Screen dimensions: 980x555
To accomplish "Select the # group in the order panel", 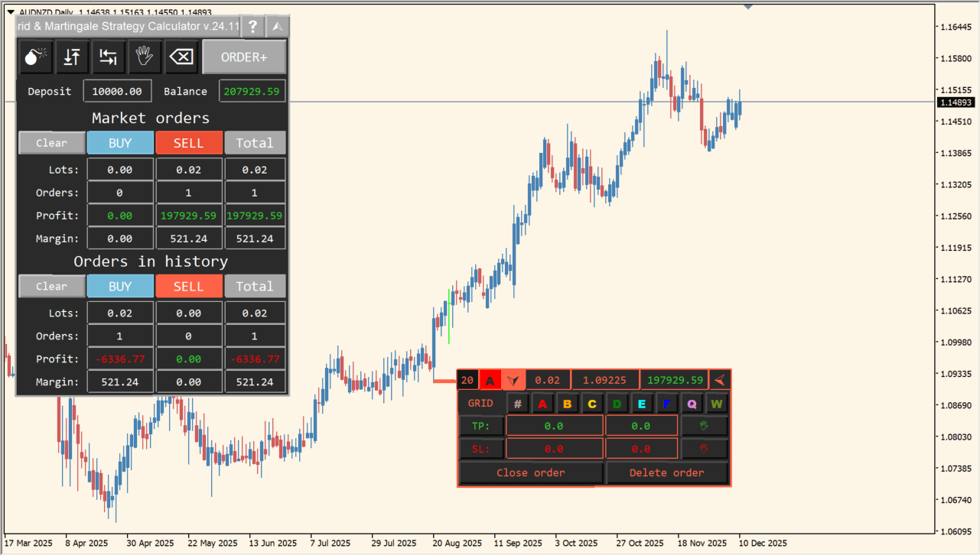I will click(x=518, y=404).
